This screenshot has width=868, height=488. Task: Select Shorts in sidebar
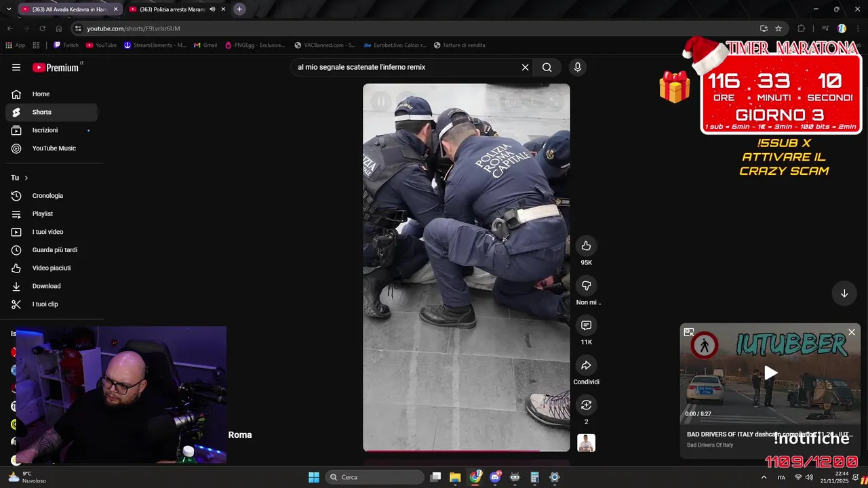52,112
